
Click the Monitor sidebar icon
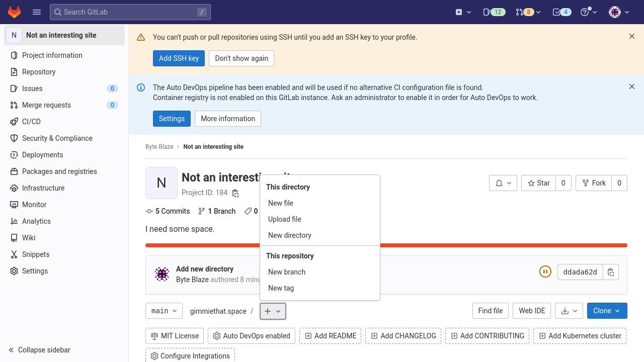click(14, 205)
